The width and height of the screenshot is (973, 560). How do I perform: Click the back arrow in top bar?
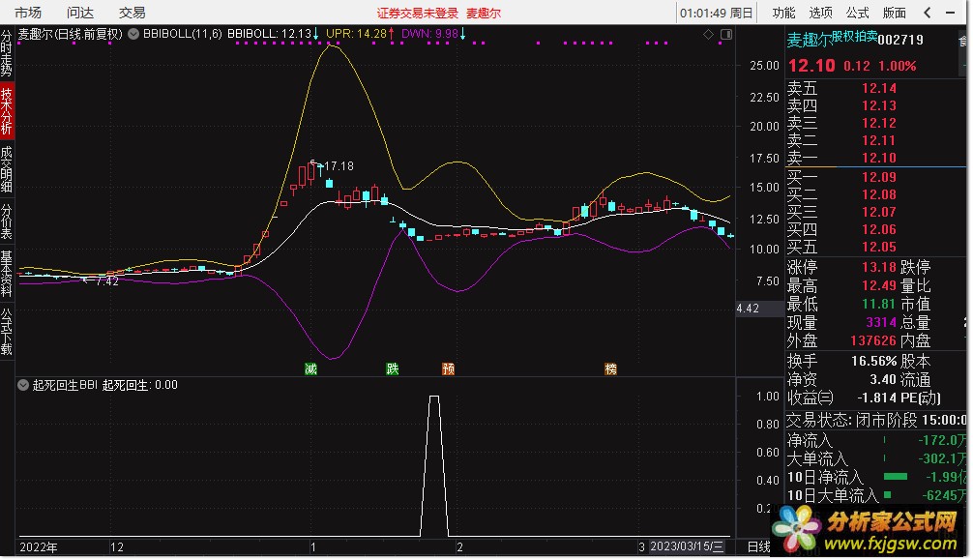coord(928,13)
